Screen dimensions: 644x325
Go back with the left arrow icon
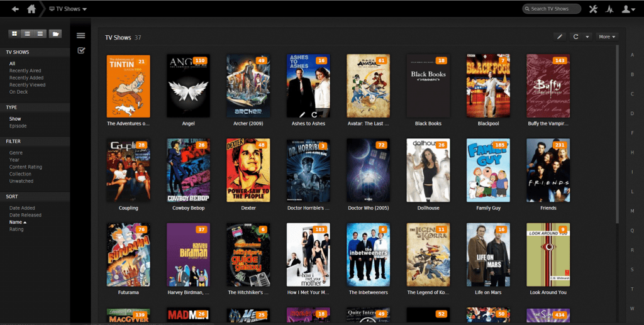point(15,9)
